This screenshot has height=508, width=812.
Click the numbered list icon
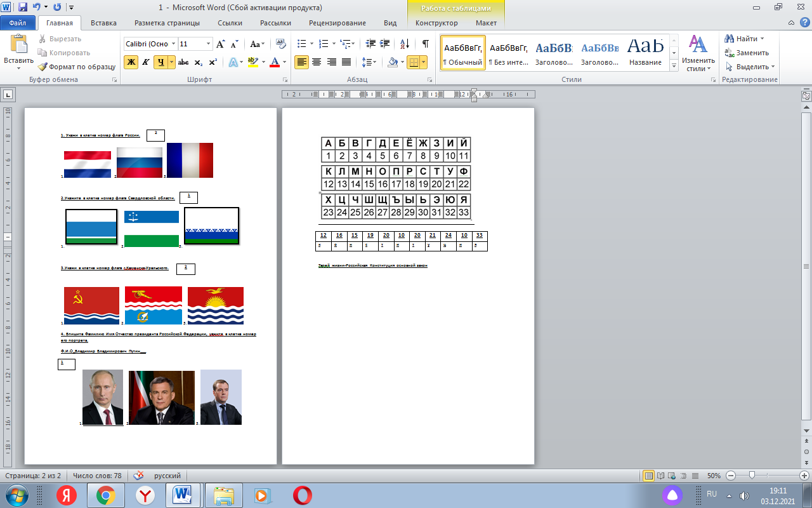323,44
